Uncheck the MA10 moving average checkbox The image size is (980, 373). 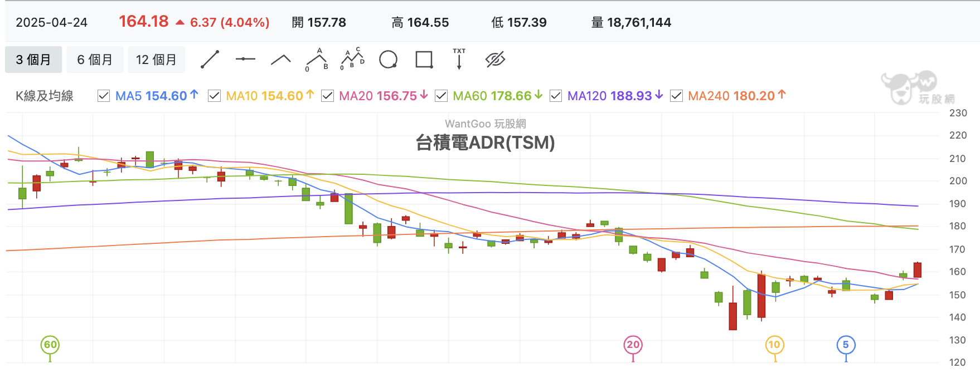(214, 96)
